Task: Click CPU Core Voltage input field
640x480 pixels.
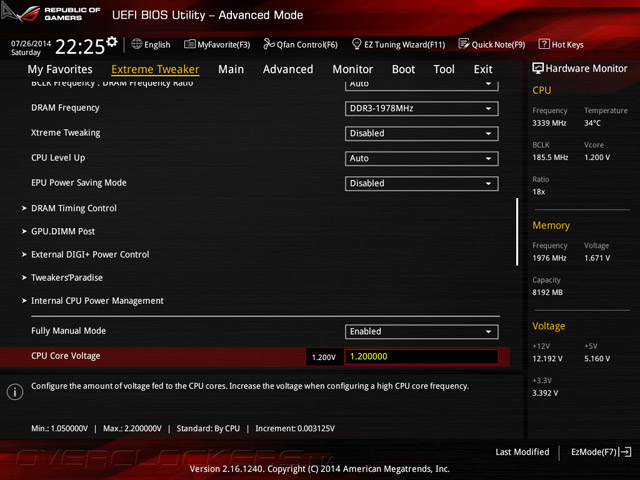Action: pos(422,356)
